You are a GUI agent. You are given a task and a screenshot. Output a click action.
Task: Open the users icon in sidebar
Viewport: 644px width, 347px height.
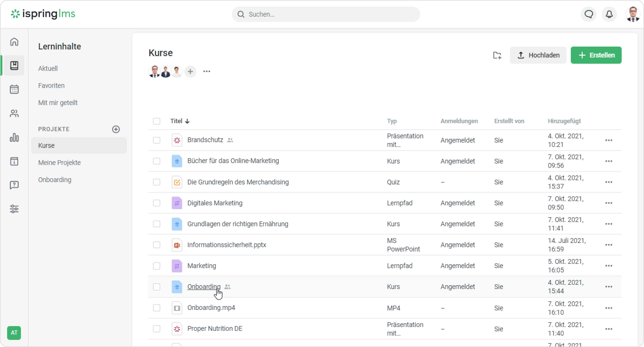14,114
